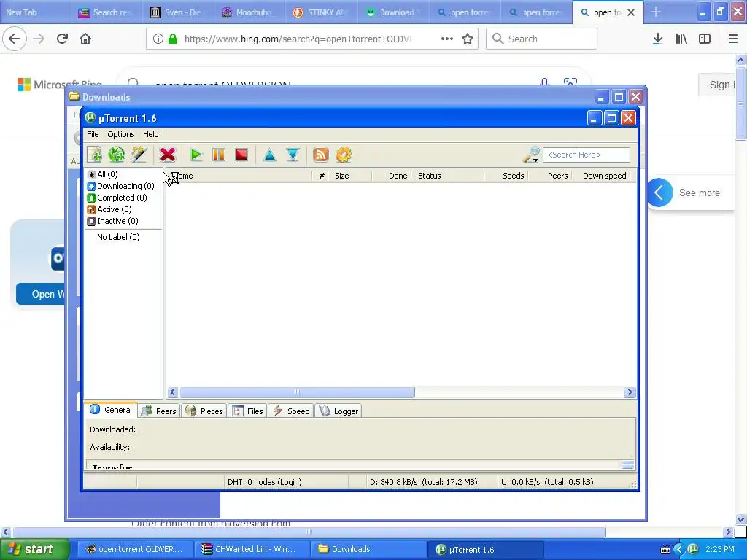Sort torrents by the Size column
This screenshot has width=747, height=560.
point(350,176)
